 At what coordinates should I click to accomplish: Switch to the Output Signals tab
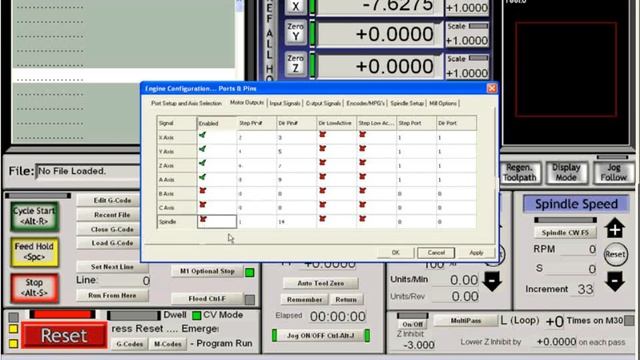coord(323,103)
